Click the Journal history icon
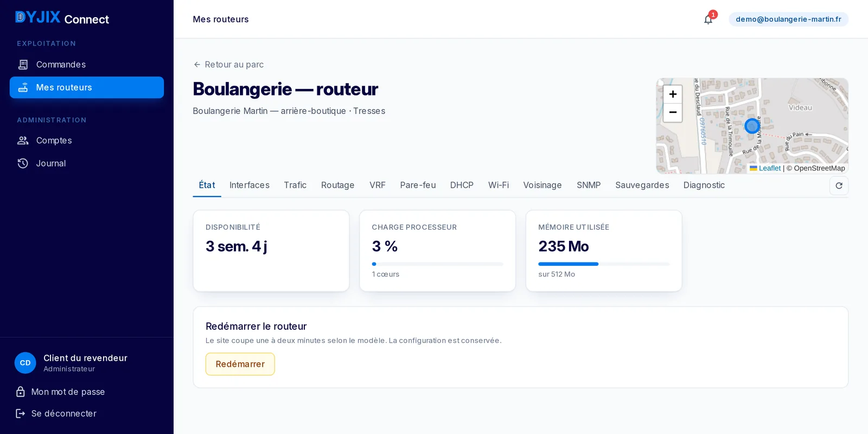Image resolution: width=868 pixels, height=434 pixels. click(23, 163)
